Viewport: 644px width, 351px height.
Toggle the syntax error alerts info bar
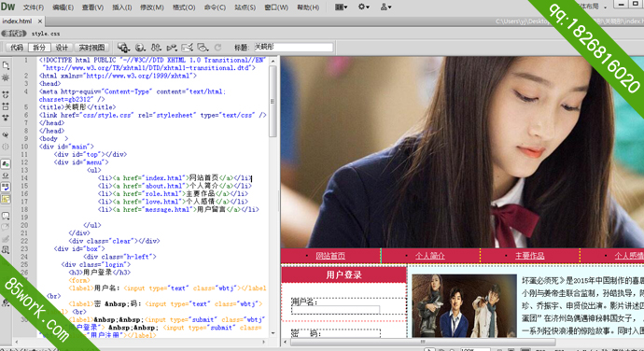tap(6, 200)
